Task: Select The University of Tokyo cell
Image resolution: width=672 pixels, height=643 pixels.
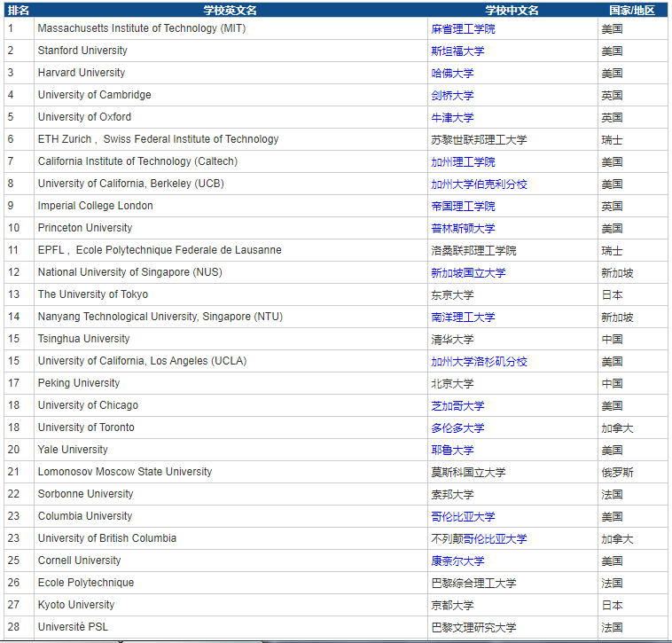Action: click(231, 294)
